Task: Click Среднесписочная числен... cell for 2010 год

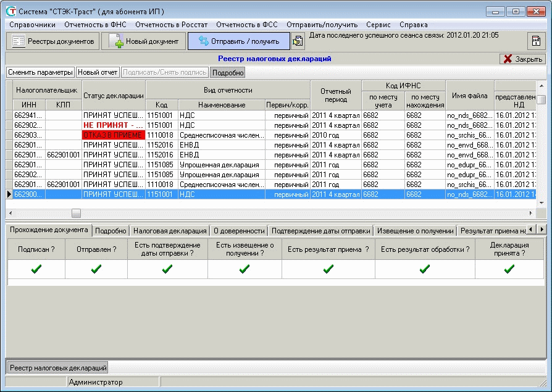Action: [222, 135]
